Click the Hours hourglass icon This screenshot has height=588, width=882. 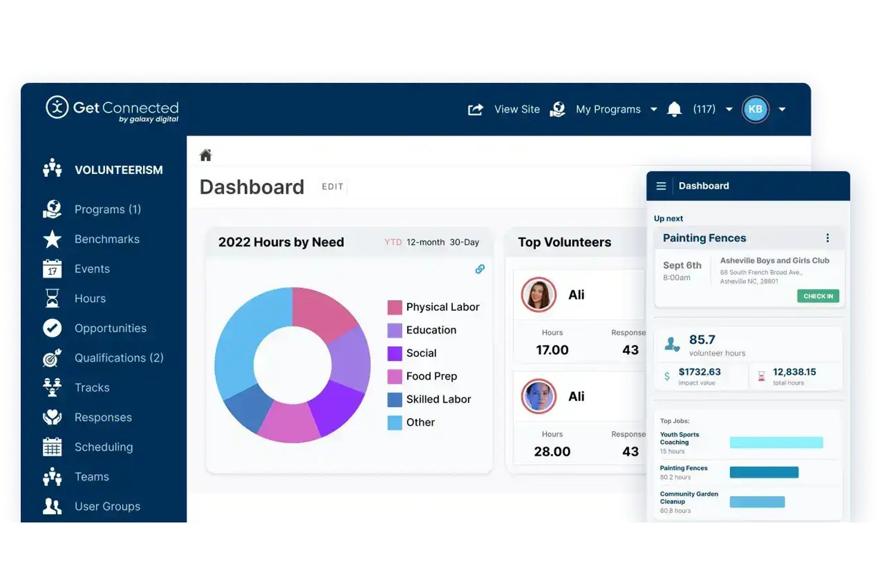(x=52, y=298)
